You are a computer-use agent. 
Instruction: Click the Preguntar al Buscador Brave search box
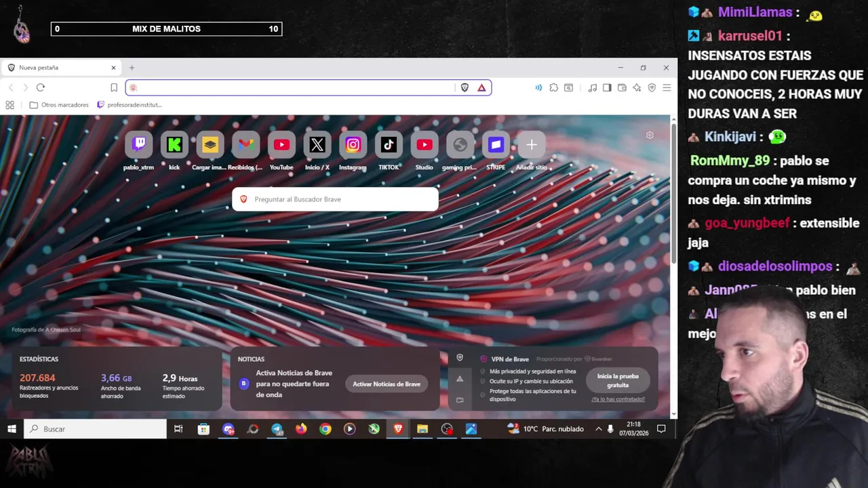pos(335,199)
